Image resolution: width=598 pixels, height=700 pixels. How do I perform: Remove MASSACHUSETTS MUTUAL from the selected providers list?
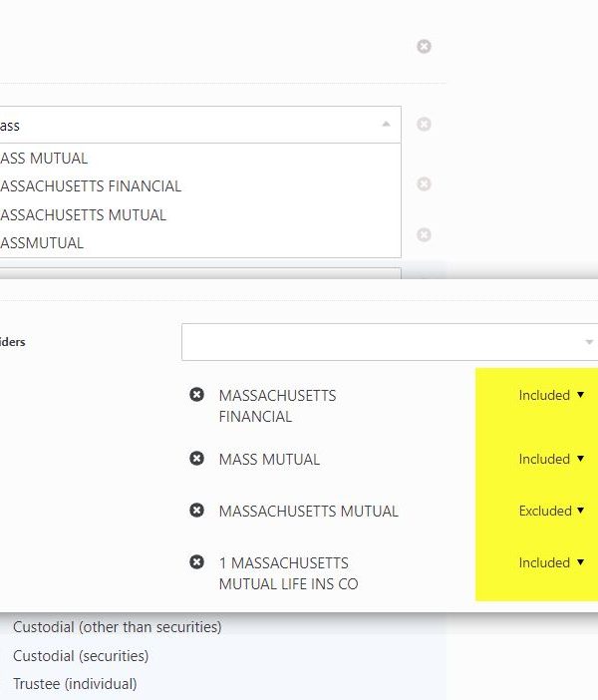(197, 511)
